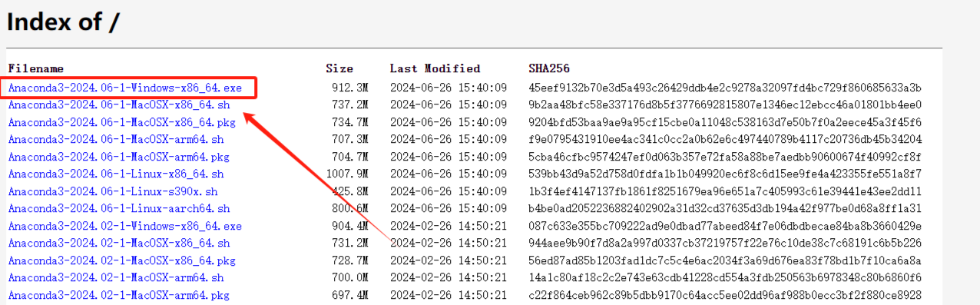Download Anaconda3-2024.06-1-Windows-x86_64.exe
980x305 pixels.
[x=125, y=88]
